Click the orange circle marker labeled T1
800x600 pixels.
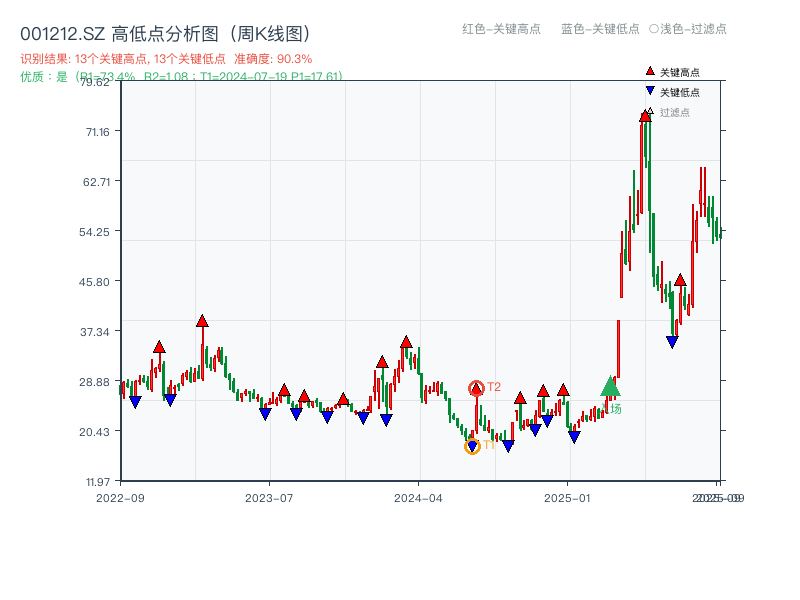(x=470, y=444)
